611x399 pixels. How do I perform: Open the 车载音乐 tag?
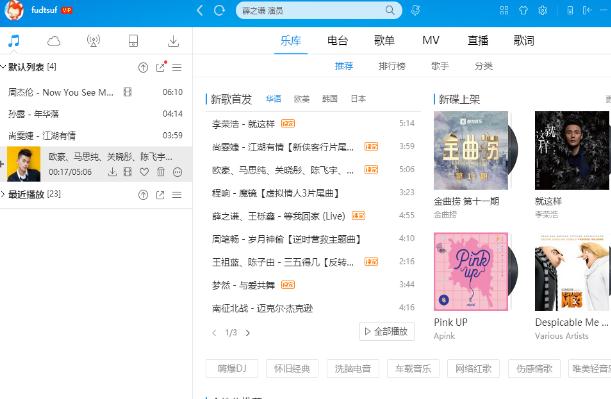point(413,368)
